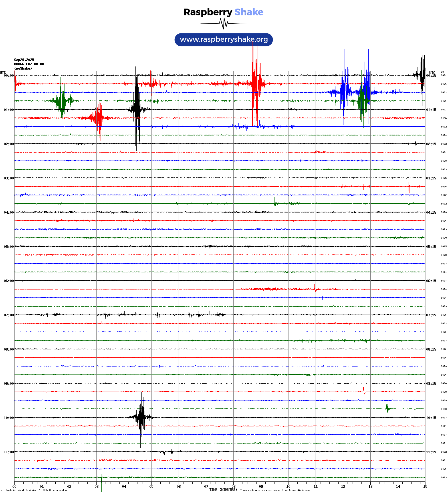
Task: Click the 00 minute tick label at bottom
Action: (14, 487)
